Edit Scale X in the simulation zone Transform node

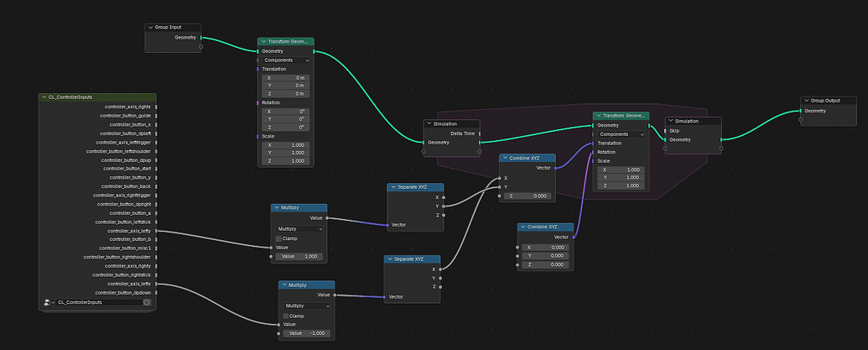tap(621, 170)
